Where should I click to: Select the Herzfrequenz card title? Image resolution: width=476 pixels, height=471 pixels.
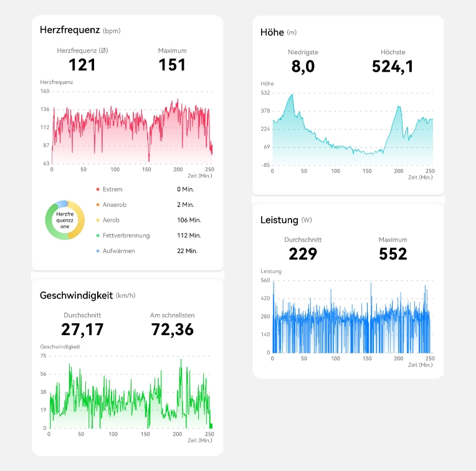(x=69, y=30)
